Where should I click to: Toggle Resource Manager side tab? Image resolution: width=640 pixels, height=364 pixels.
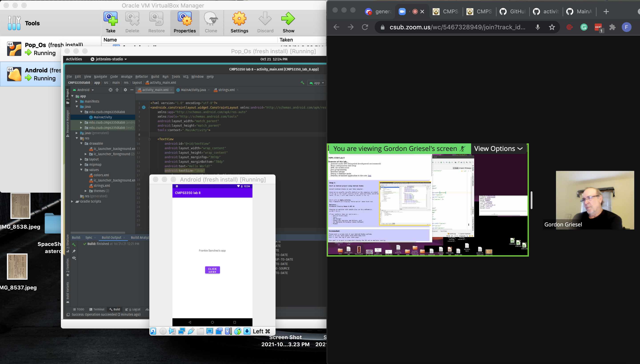[x=68, y=123]
